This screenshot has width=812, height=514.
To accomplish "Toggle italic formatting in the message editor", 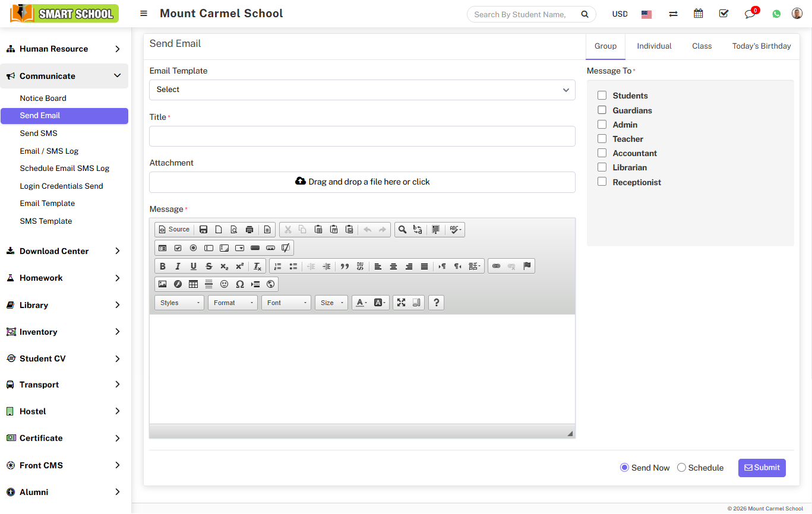I will tap(178, 266).
